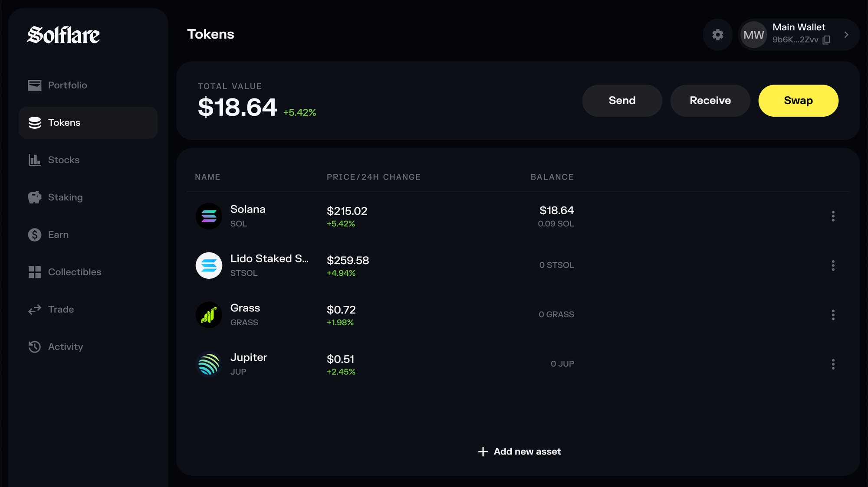Click the Earn dollar icon
This screenshot has width=868, height=487.
[34, 234]
